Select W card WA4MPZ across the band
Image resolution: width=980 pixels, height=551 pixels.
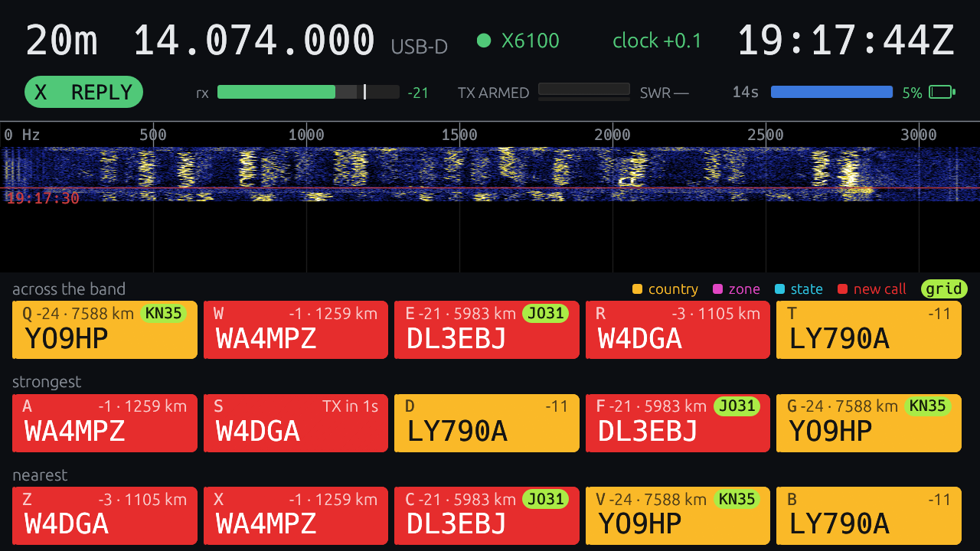pos(296,330)
